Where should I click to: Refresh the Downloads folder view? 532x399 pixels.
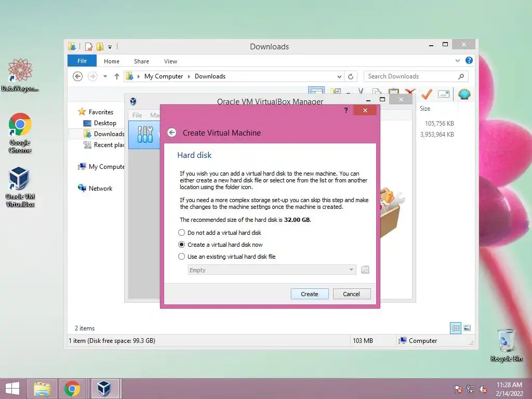click(351, 77)
